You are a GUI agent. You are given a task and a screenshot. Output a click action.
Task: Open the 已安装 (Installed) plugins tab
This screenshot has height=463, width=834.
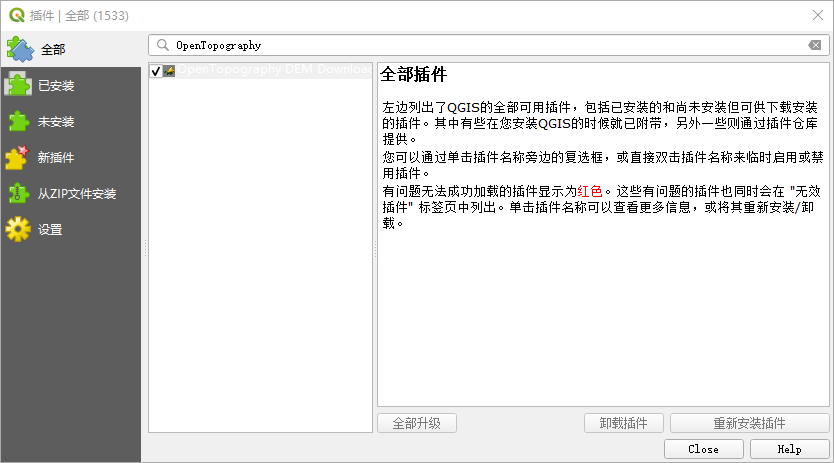(71, 85)
